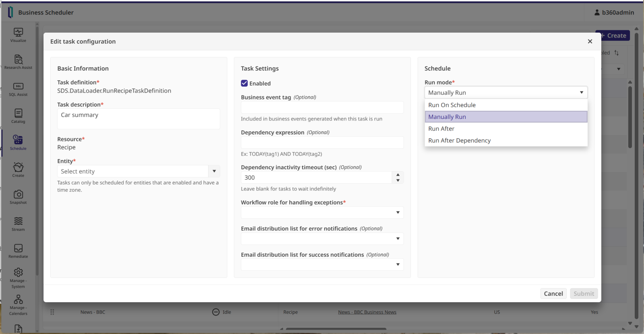
Task: Select Run After Dependency option
Action: point(459,141)
